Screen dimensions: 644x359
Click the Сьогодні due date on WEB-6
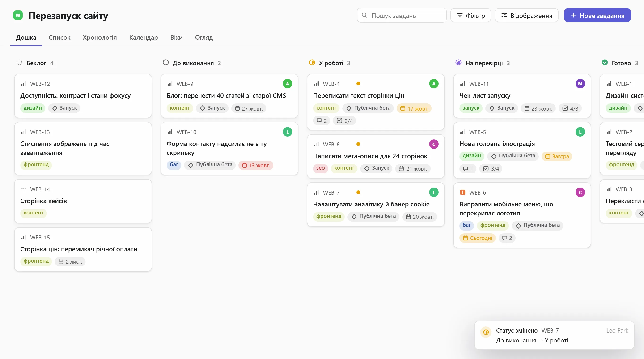pos(477,238)
